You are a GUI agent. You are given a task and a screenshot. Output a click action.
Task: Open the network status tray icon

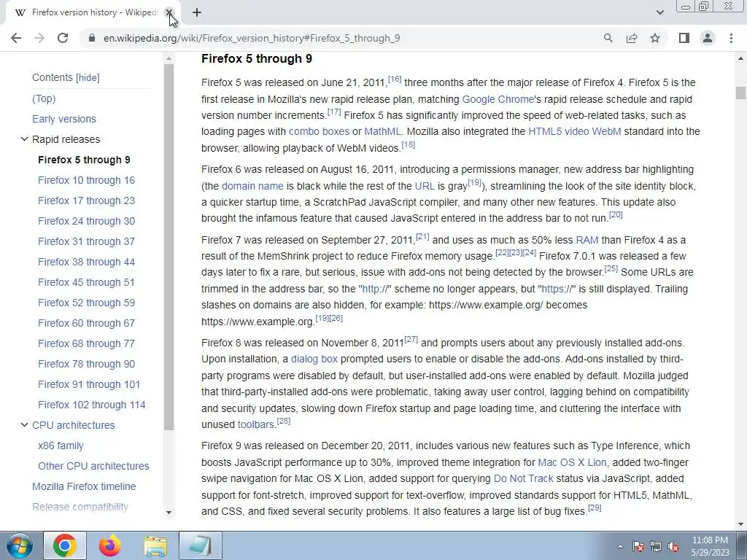(x=656, y=546)
